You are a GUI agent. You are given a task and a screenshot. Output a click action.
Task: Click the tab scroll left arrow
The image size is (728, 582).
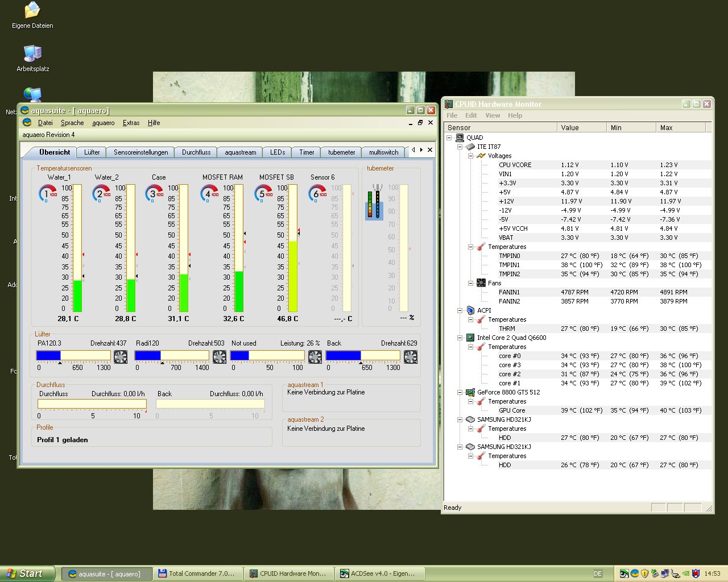(413, 150)
